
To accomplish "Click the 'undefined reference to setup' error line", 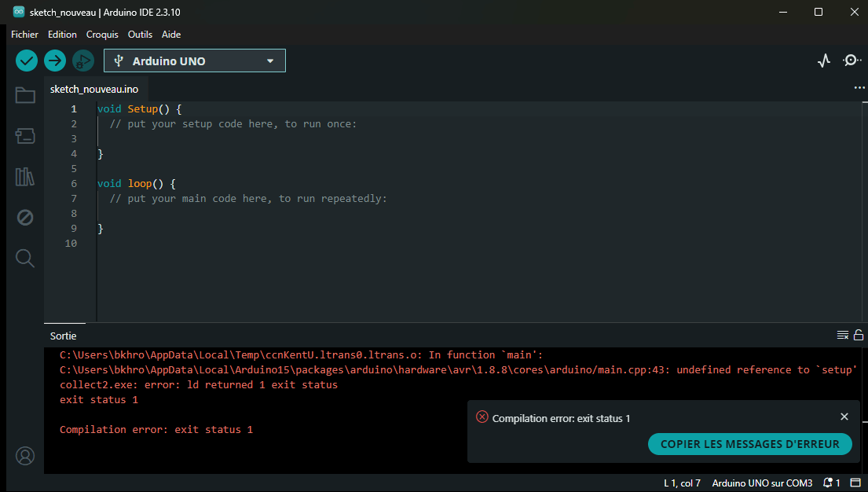I will click(x=459, y=370).
